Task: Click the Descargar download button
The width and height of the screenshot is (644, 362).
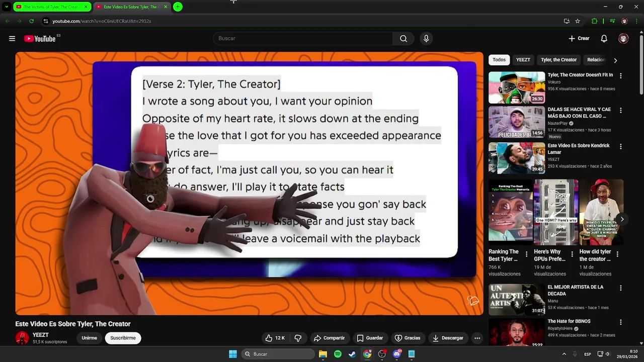Action: point(448,338)
